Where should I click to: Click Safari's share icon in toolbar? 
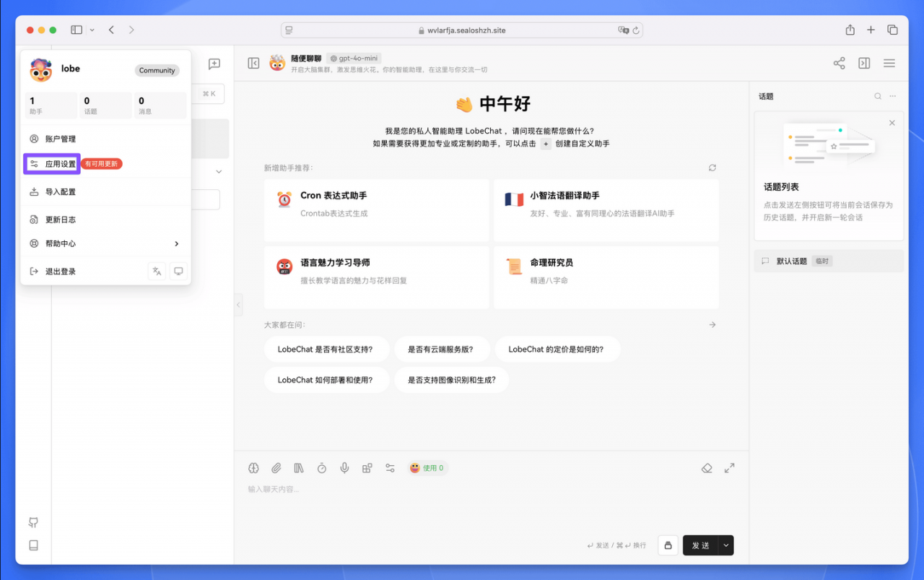click(x=850, y=30)
